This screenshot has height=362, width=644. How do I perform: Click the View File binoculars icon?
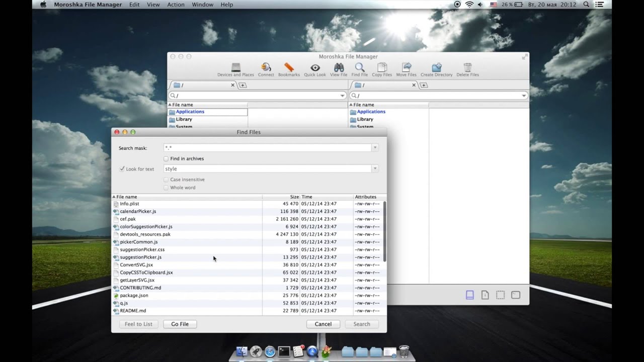339,67
